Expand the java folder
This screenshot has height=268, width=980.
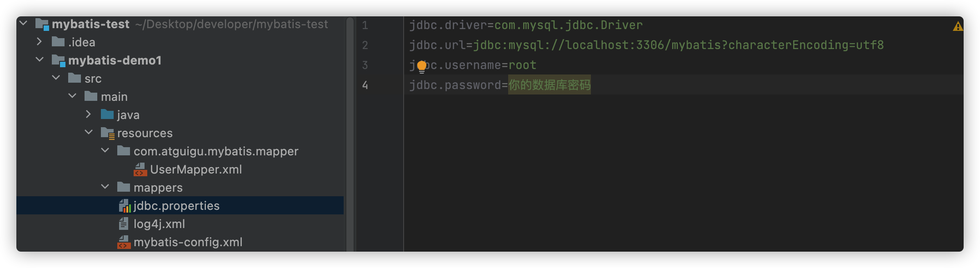point(89,114)
